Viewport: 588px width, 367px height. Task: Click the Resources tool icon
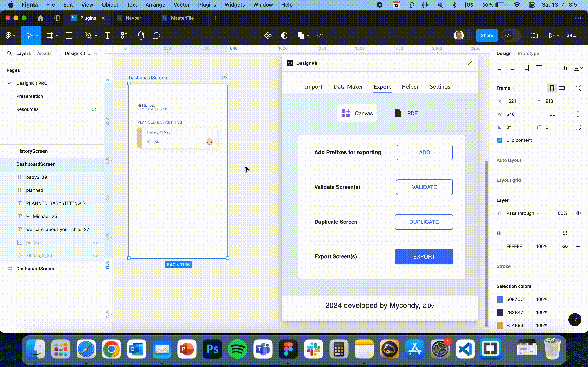(124, 36)
